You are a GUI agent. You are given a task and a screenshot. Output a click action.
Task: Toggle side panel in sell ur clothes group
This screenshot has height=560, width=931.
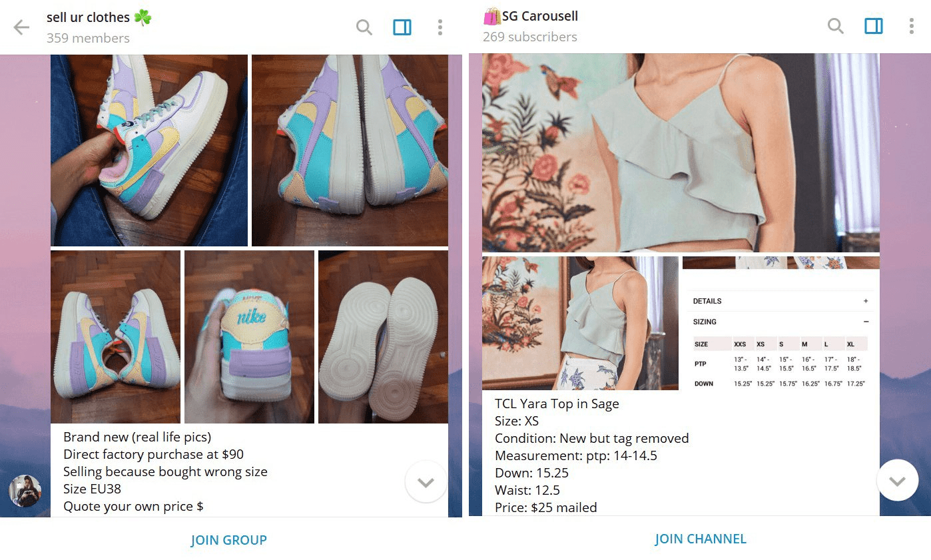[x=402, y=27]
